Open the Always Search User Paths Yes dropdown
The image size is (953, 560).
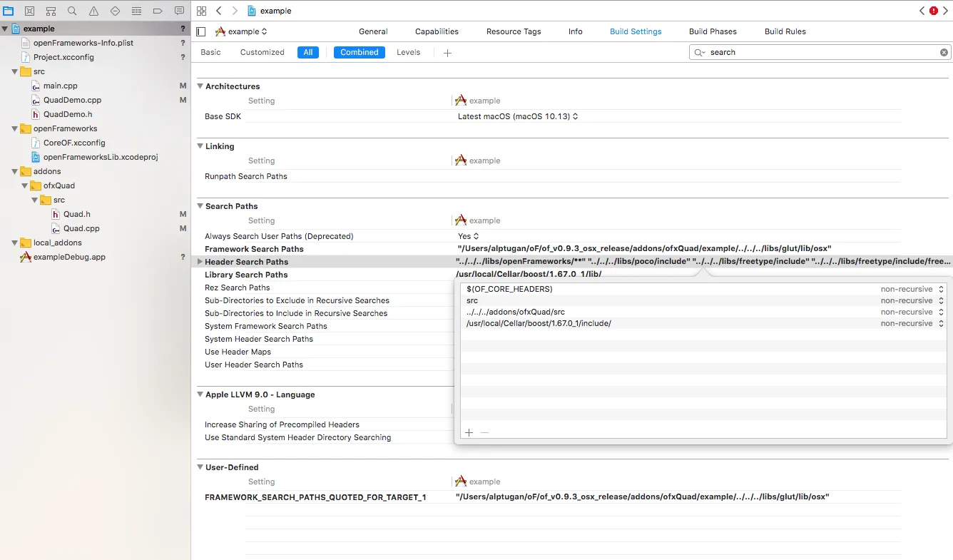click(x=468, y=236)
